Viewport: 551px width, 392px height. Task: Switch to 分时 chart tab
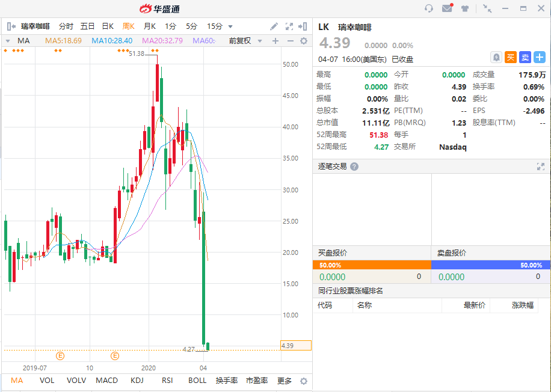tap(66, 26)
